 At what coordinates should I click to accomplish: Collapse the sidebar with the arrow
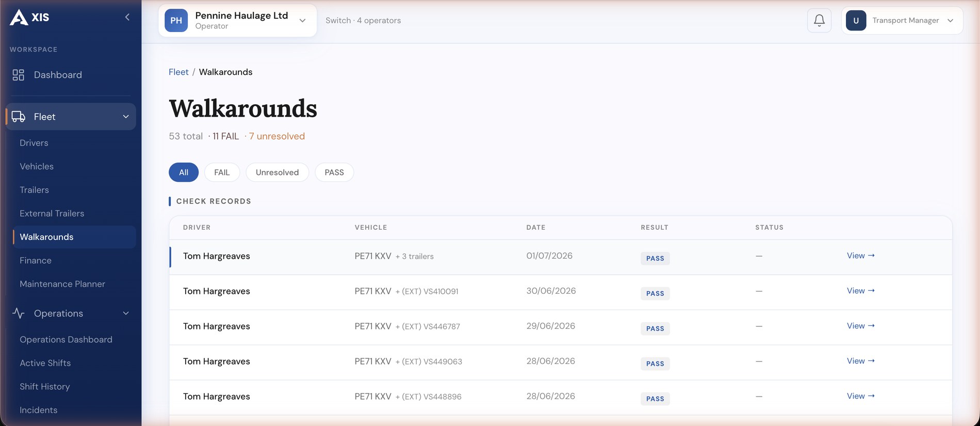click(x=127, y=17)
